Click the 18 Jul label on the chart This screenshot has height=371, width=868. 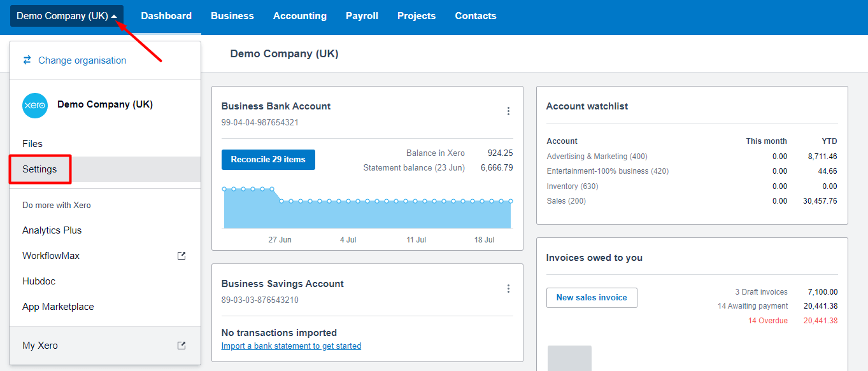(485, 240)
